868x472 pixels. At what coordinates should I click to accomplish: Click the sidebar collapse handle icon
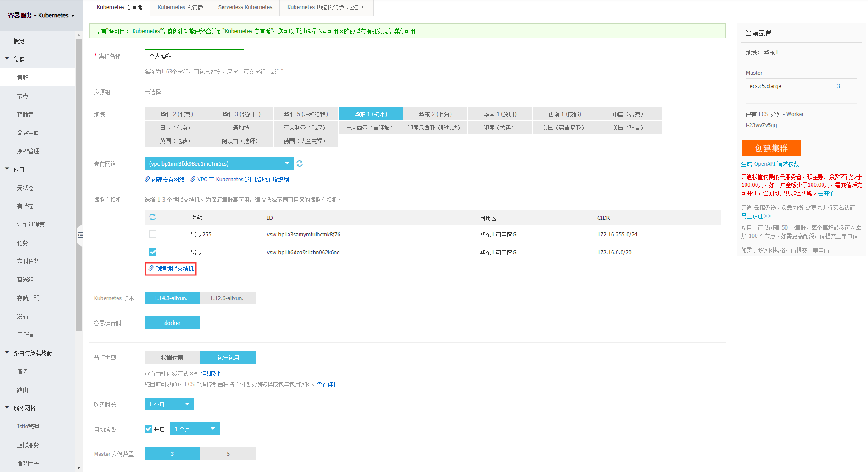[x=80, y=235]
